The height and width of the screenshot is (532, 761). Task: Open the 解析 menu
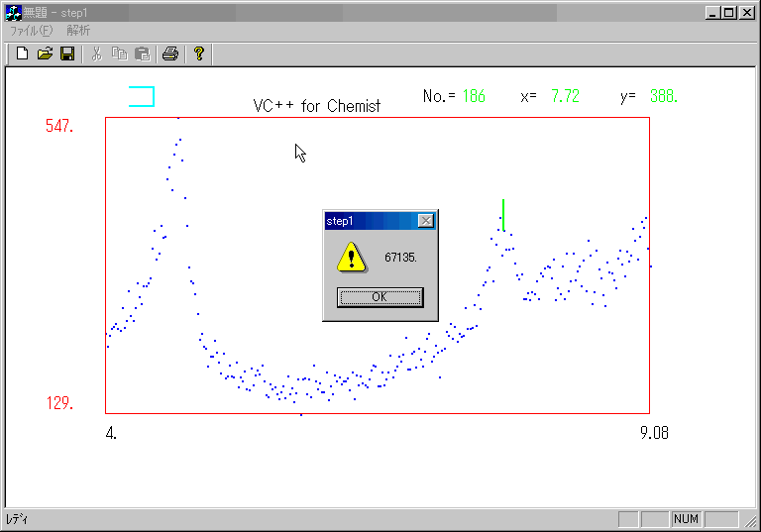(x=78, y=31)
